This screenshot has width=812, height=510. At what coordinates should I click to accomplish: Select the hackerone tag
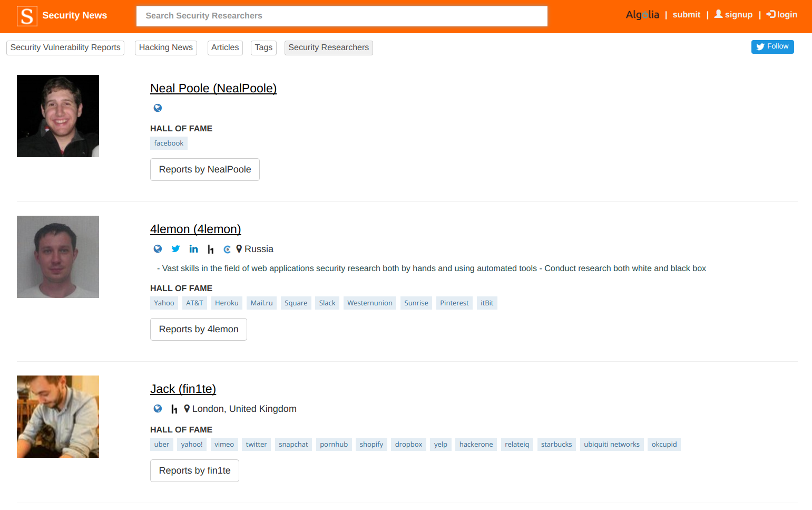(476, 445)
